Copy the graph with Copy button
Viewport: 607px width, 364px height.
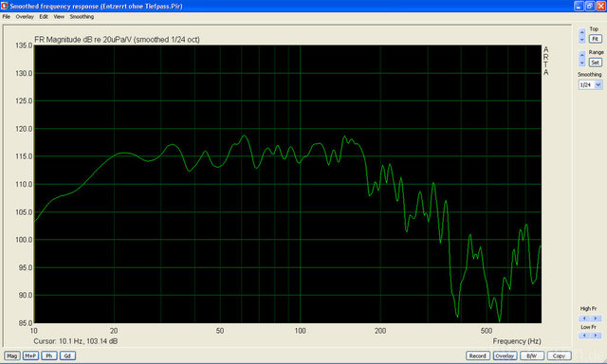559,355
